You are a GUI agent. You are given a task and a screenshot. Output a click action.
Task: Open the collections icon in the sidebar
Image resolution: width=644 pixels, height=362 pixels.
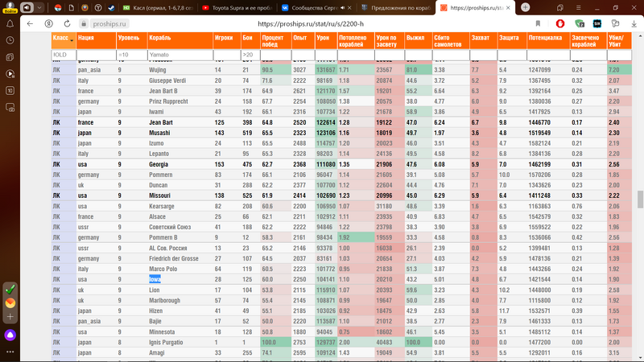[x=10, y=57]
